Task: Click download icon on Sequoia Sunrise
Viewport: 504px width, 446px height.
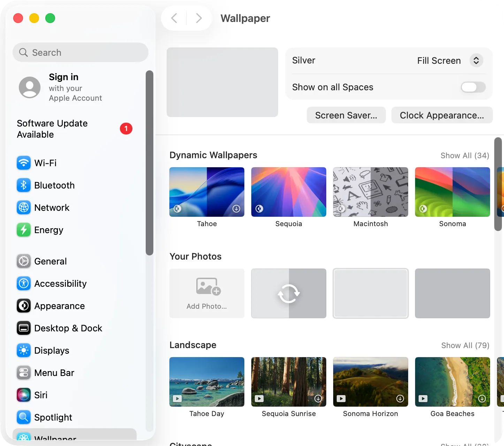Action: pos(318,399)
